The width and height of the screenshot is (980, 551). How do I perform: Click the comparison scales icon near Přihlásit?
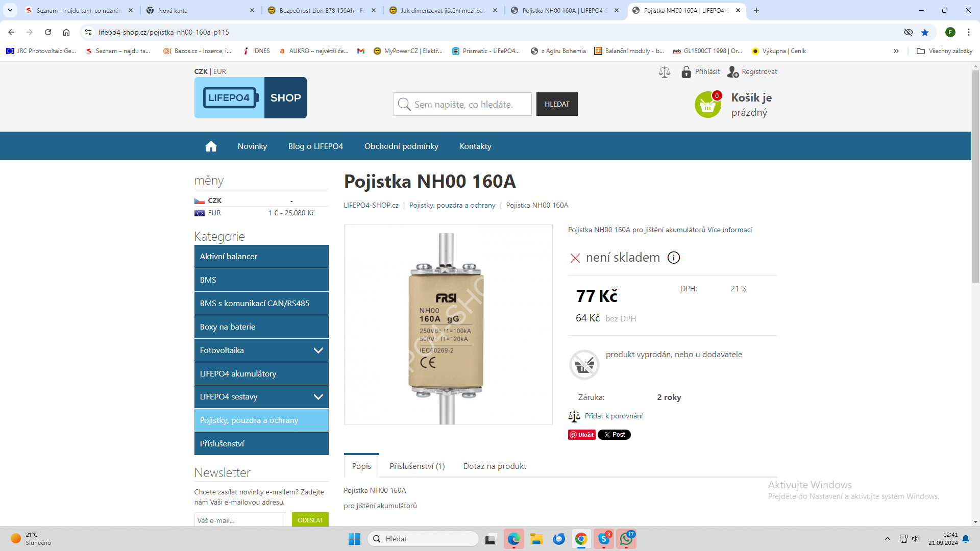[664, 72]
